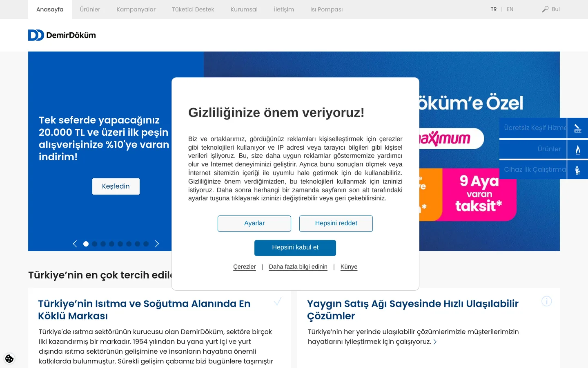Select the third carousel dot

click(103, 244)
